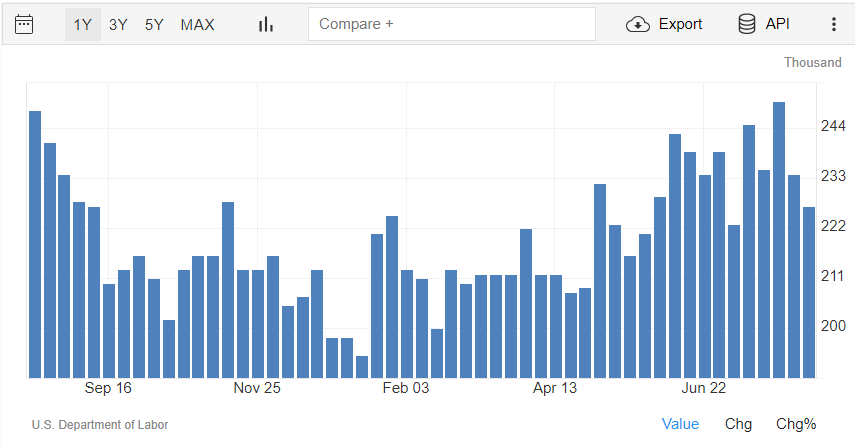
Task: Click the 222 y-axis value
Action: coord(833,226)
